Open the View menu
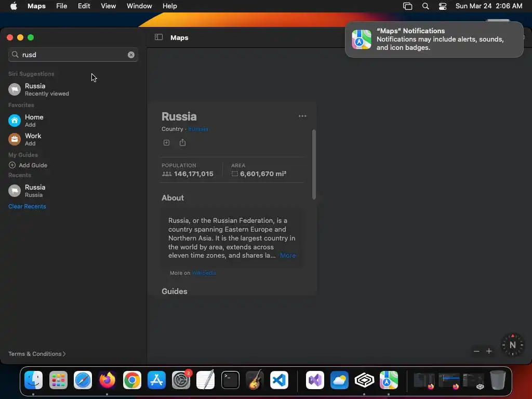This screenshot has width=532, height=399. [108, 6]
